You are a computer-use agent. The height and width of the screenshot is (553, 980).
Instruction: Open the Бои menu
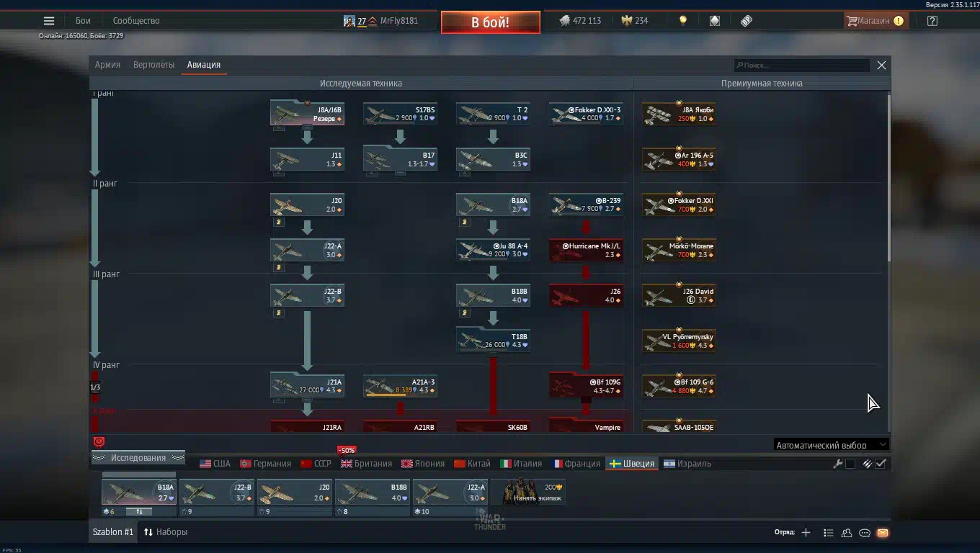(83, 21)
